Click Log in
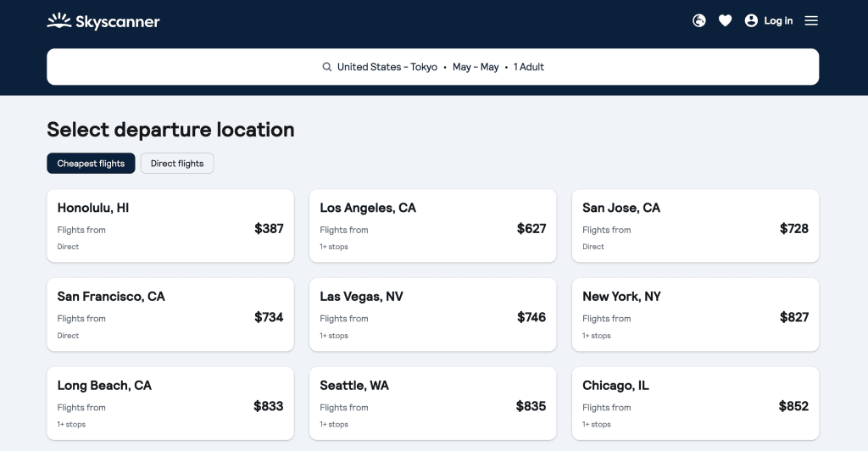This screenshot has height=451, width=868. (778, 20)
